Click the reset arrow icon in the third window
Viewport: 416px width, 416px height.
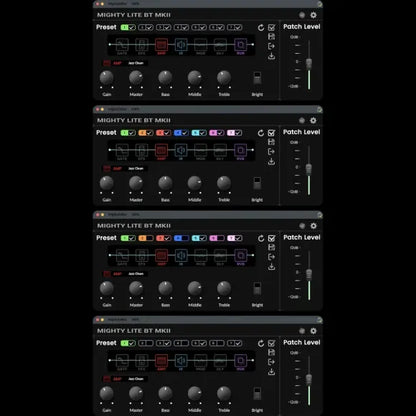261,238
